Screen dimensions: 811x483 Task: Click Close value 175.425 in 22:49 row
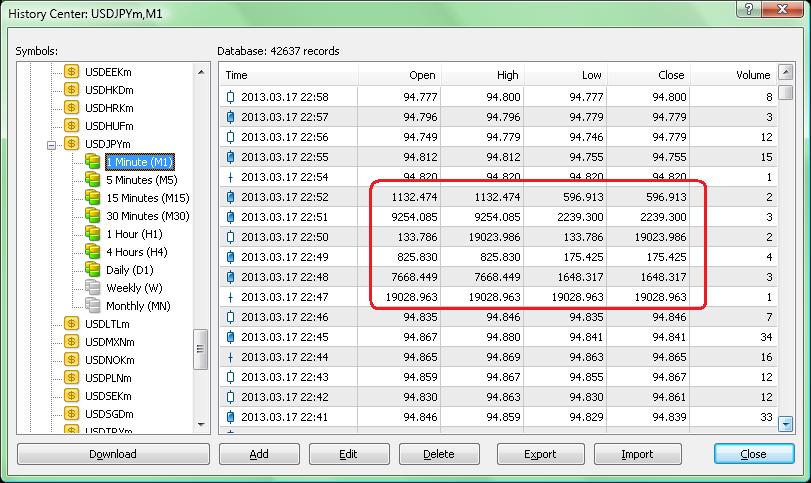666,257
